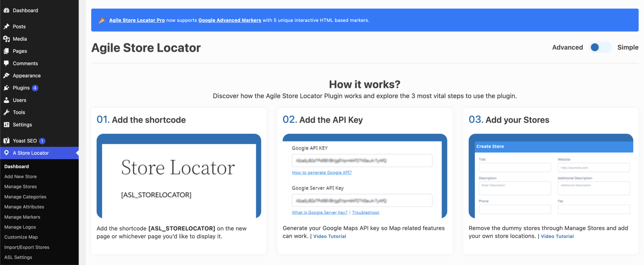The height and width of the screenshot is (265, 644).
Task: Click the party popper icon in banner
Action: coord(102,20)
